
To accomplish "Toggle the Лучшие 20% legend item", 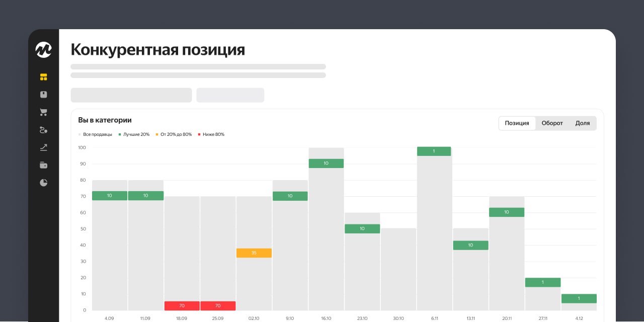I will point(136,134).
